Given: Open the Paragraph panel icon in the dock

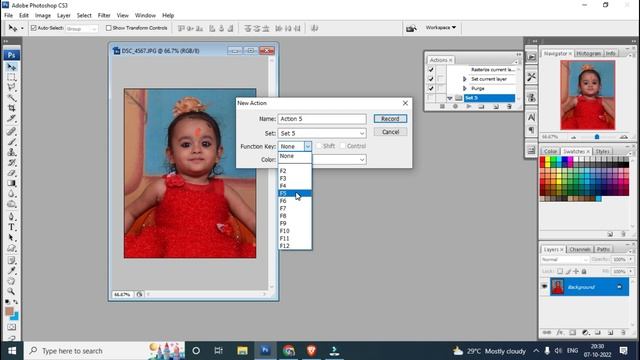Looking at the screenshot, I should click(x=531, y=130).
